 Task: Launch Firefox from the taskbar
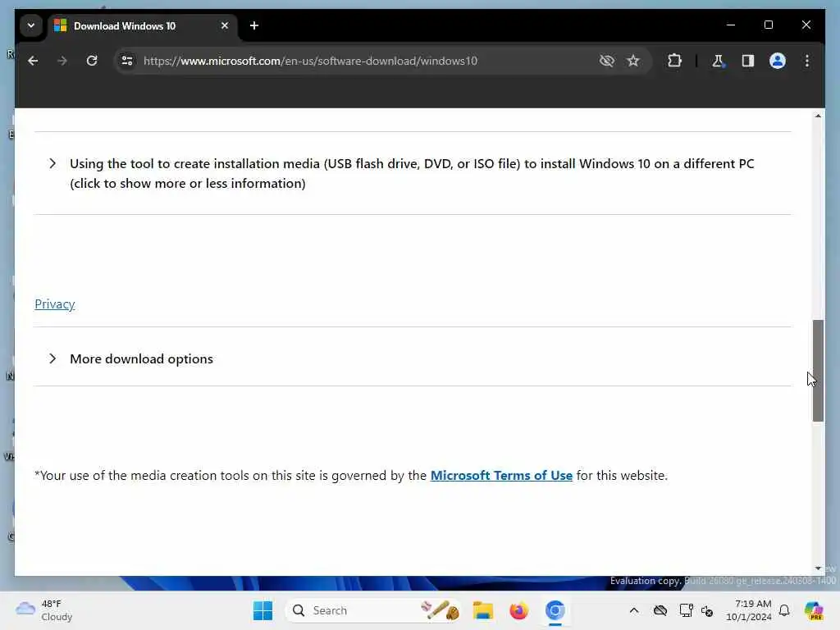click(x=518, y=610)
